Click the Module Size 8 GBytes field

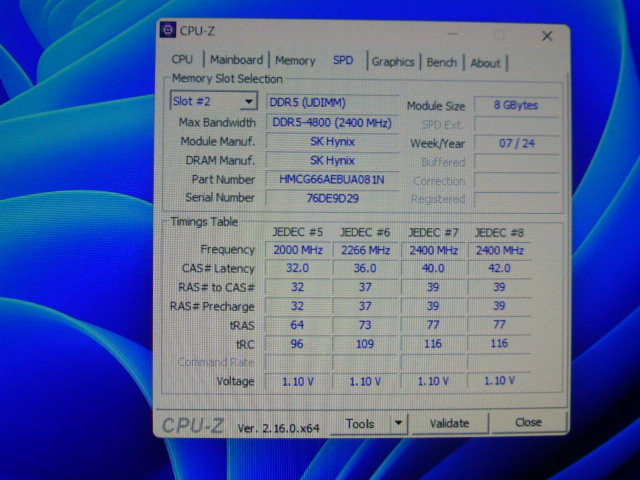click(x=515, y=105)
